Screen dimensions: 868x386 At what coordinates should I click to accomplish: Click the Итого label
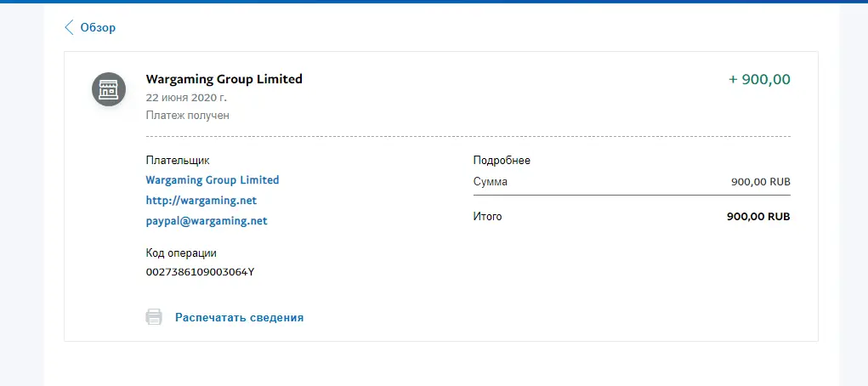coord(487,217)
